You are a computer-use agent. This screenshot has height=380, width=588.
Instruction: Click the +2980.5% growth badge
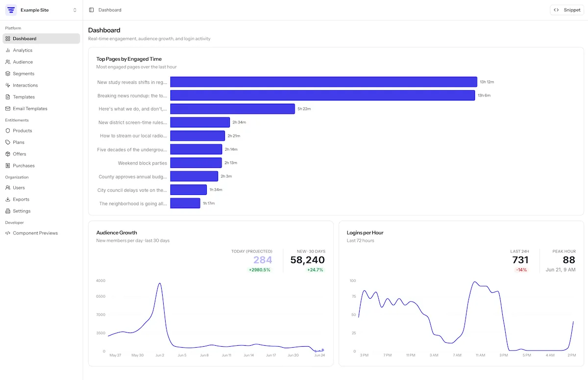click(x=260, y=270)
